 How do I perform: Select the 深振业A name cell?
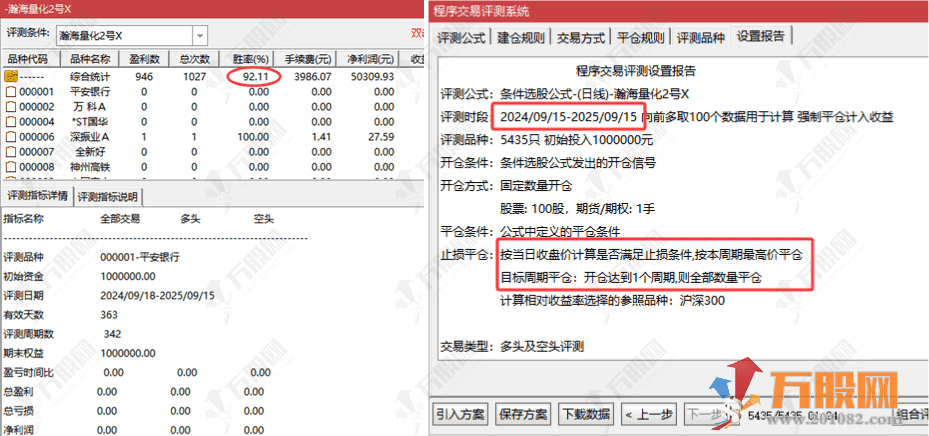point(90,137)
